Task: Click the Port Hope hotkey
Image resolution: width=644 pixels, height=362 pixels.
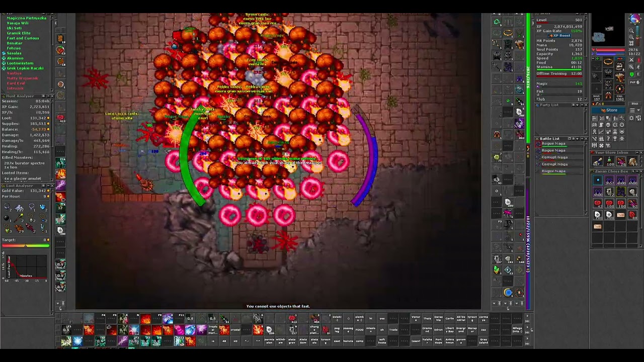Action: [x=438, y=341]
